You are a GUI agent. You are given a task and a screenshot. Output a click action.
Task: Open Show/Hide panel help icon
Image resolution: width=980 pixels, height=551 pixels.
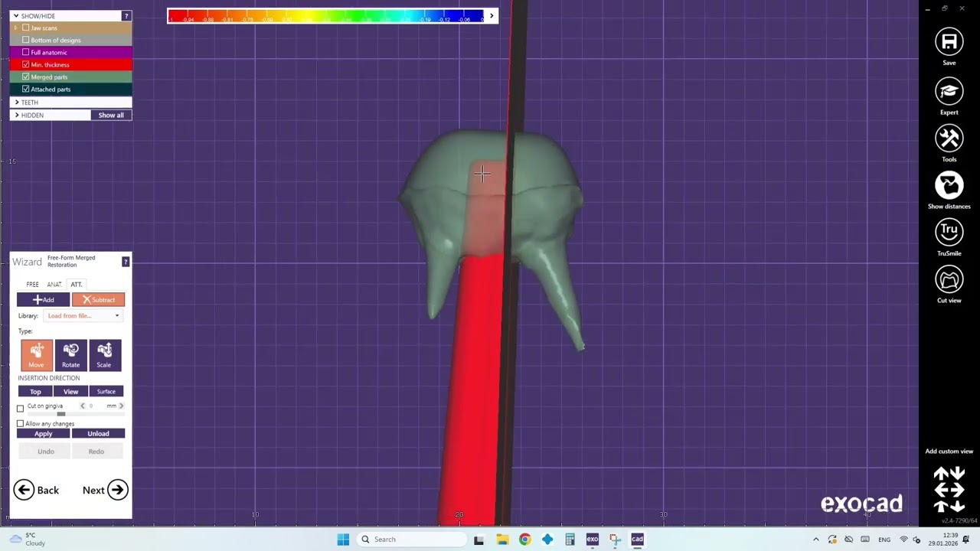(126, 15)
